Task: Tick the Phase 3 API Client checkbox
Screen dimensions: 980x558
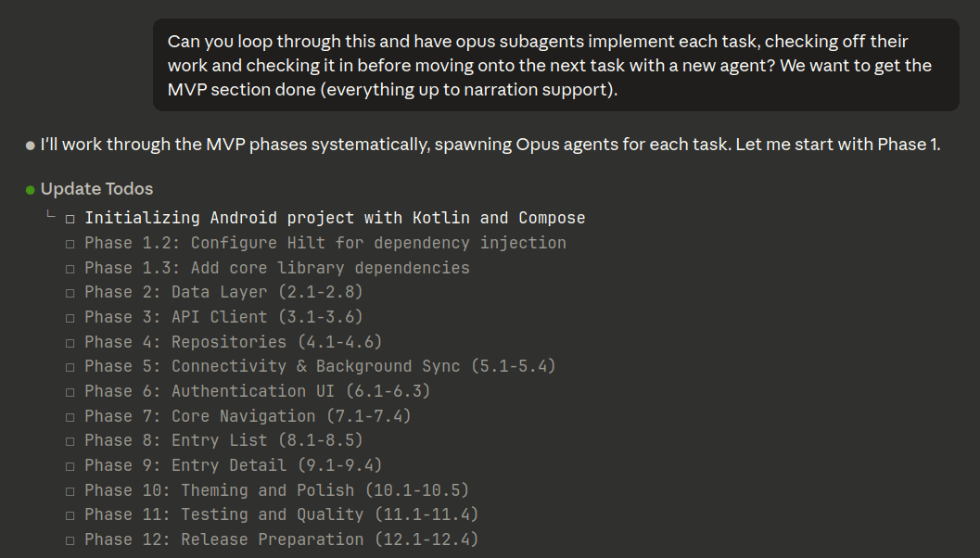Action: click(70, 318)
